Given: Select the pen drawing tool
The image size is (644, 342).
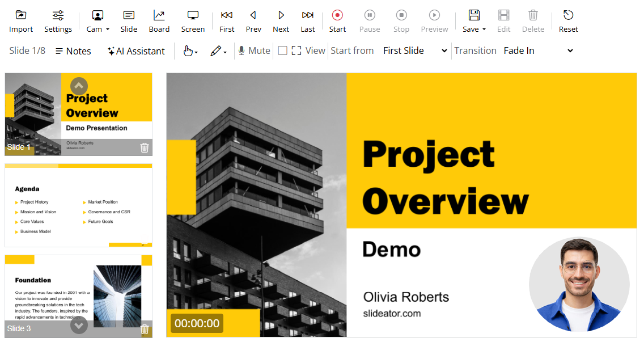Looking at the screenshot, I should click(215, 51).
